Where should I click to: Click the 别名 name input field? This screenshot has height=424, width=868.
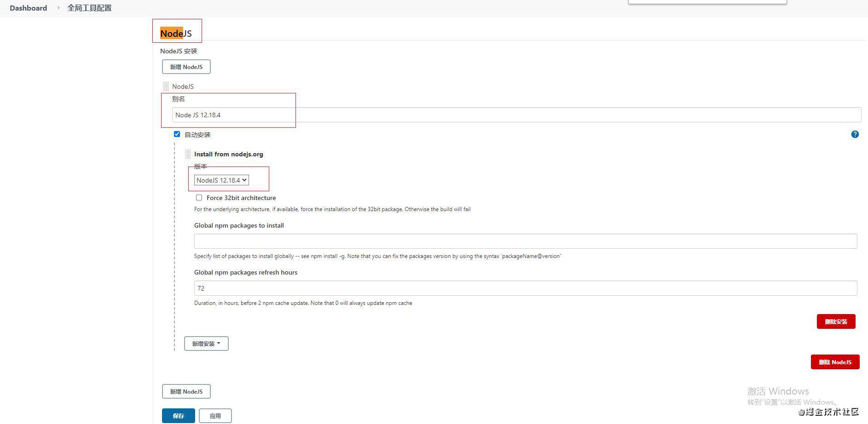point(516,115)
